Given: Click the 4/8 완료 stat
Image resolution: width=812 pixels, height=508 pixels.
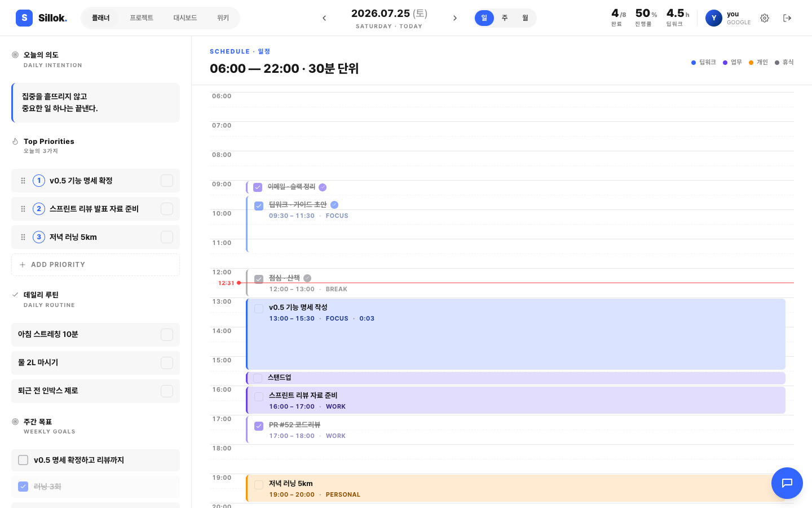Looking at the screenshot, I should (x=619, y=17).
